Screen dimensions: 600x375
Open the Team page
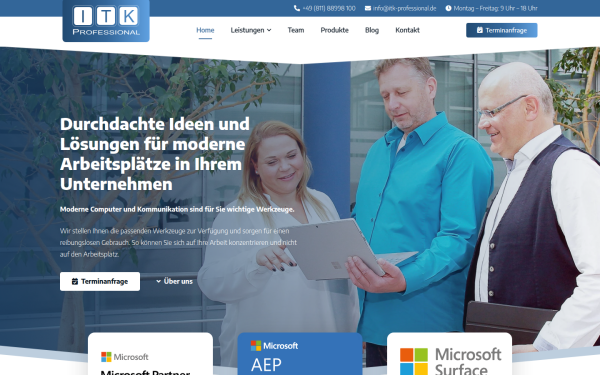296,30
